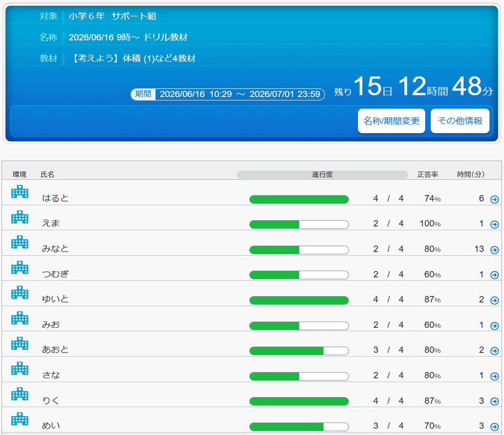Click the 氏名 column header
Viewport: 504px width, 435px height.
click(x=47, y=174)
